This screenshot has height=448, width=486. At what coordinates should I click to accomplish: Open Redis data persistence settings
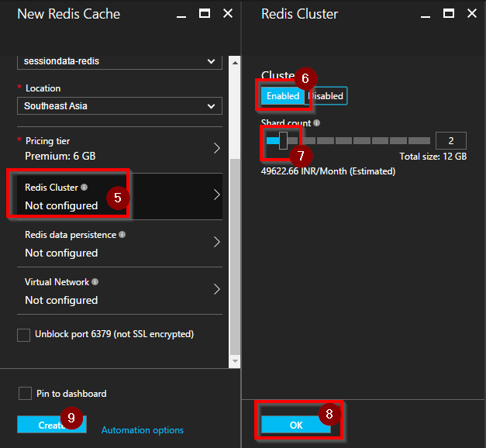pos(119,243)
